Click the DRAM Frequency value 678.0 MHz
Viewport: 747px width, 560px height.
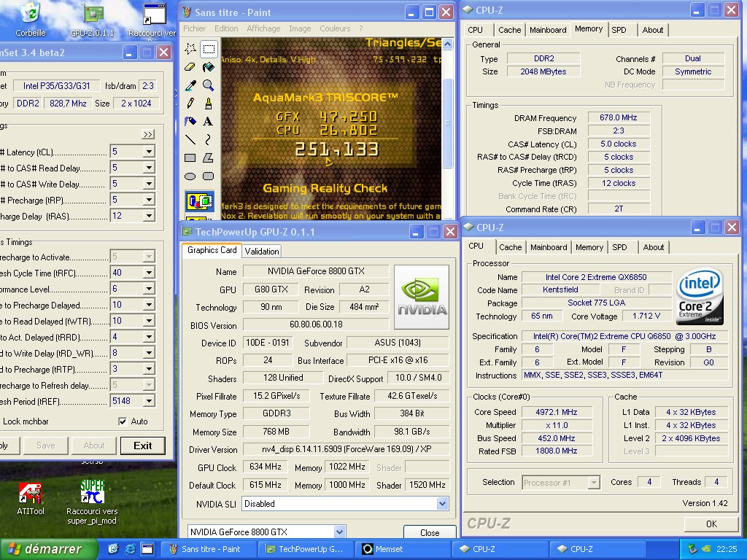(x=619, y=117)
